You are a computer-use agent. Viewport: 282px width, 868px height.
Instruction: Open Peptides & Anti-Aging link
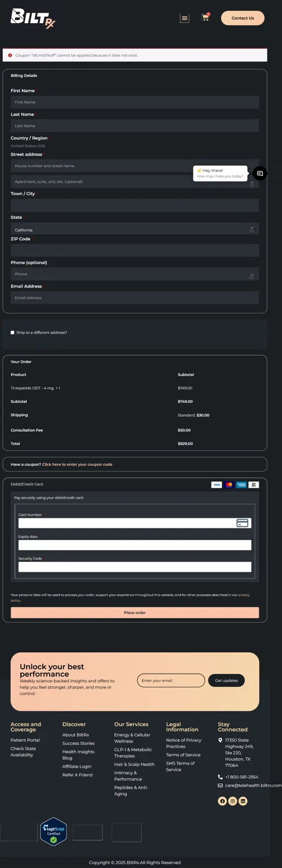pyautogui.click(x=131, y=791)
